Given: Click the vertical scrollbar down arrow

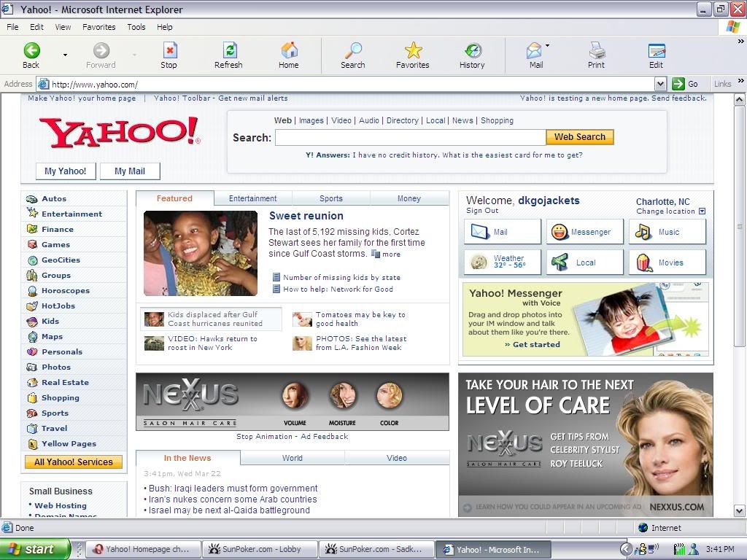Looking at the screenshot, I should pos(739,511).
